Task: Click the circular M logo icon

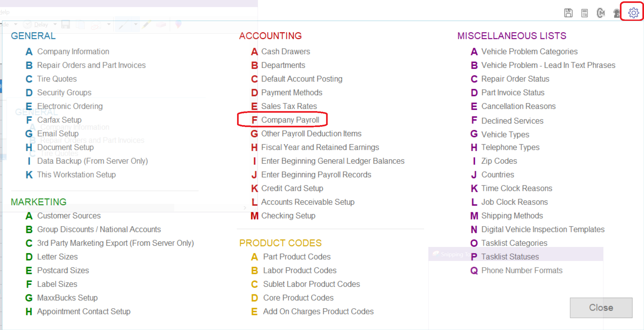Action: [600, 13]
